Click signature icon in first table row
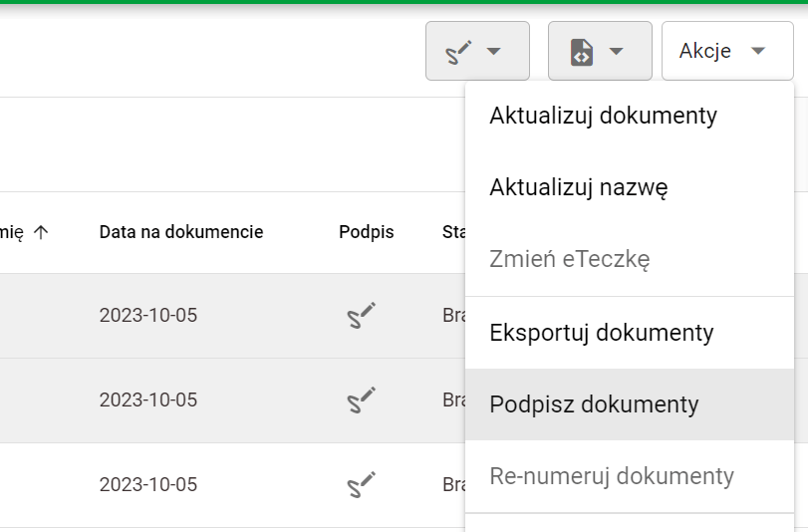Image resolution: width=808 pixels, height=532 pixels. [x=362, y=316]
